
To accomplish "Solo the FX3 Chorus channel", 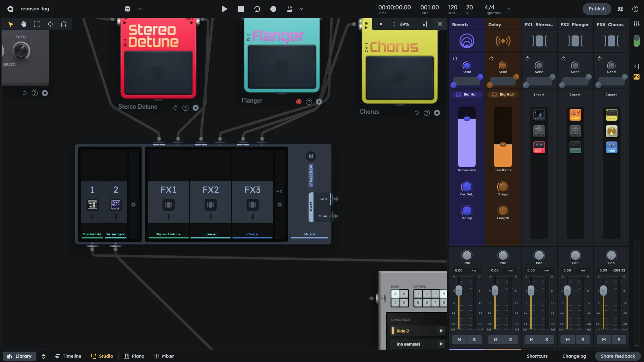I will coord(619,340).
